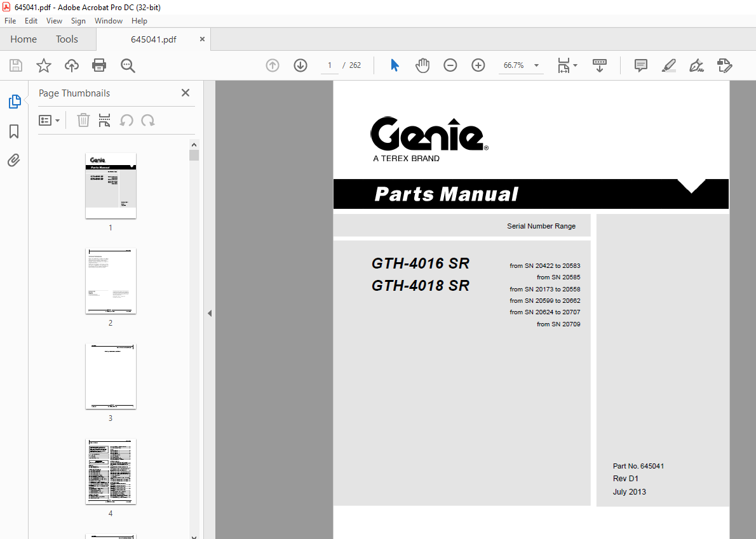
Task: Click the 'July 2013' date text
Action: pos(629,492)
